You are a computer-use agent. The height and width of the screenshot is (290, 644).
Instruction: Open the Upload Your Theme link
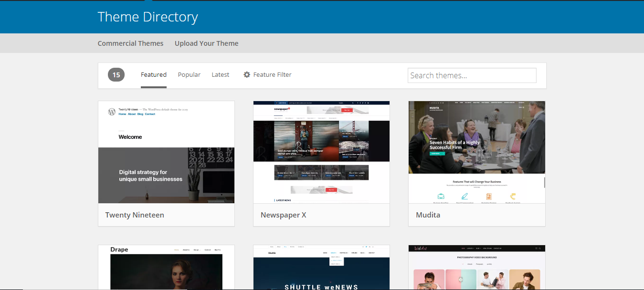206,43
